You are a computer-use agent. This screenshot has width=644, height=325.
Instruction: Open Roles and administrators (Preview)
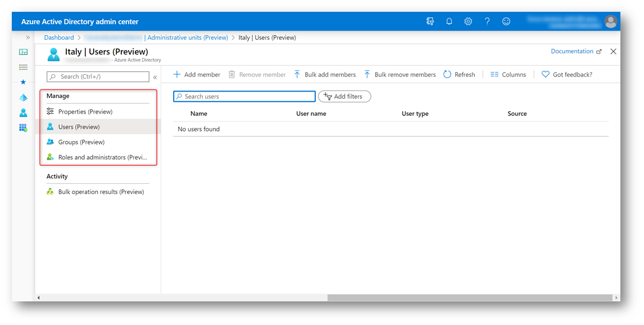click(x=98, y=157)
